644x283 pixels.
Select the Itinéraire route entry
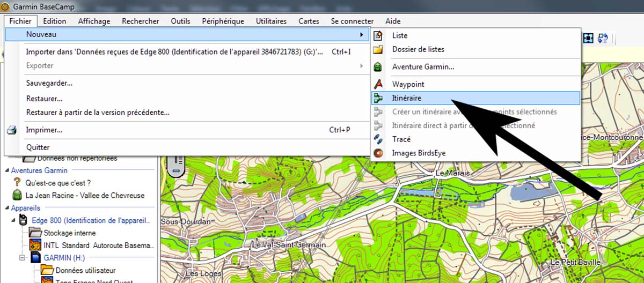click(475, 98)
